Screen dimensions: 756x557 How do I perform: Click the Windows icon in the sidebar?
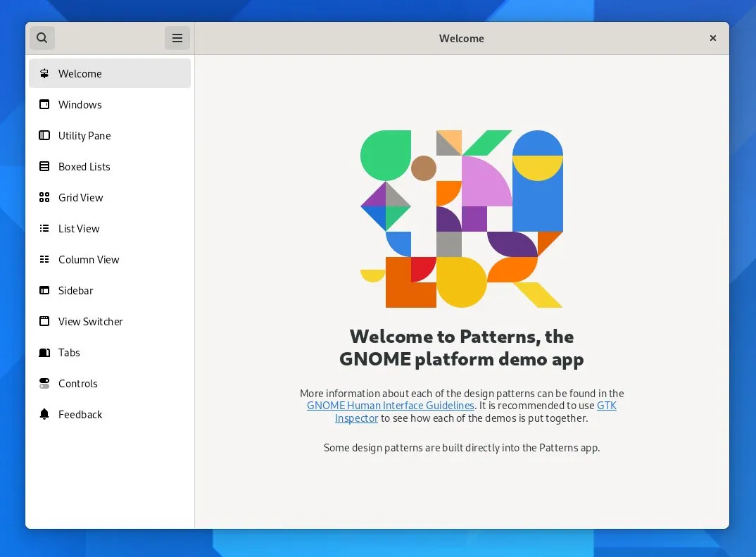44,105
